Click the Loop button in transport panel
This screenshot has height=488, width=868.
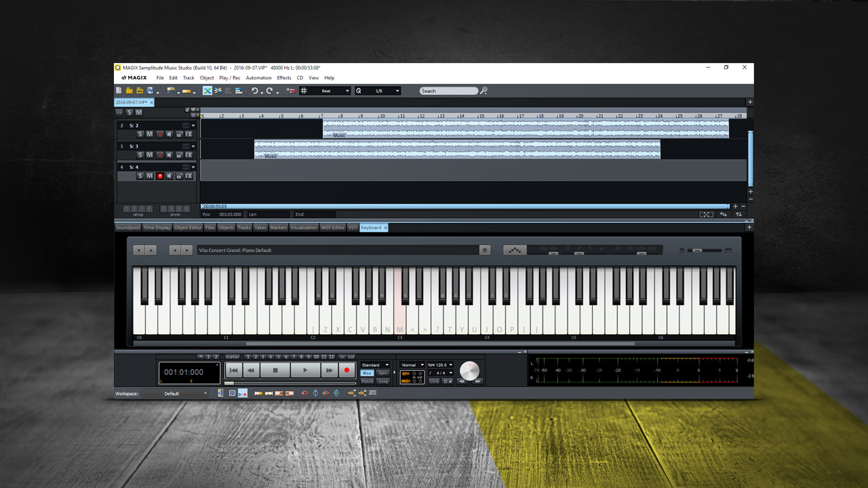[383, 381]
